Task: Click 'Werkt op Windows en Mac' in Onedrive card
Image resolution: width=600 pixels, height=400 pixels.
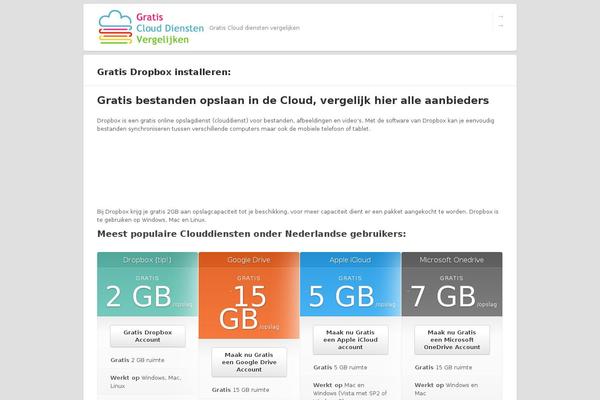Action: (x=446, y=389)
